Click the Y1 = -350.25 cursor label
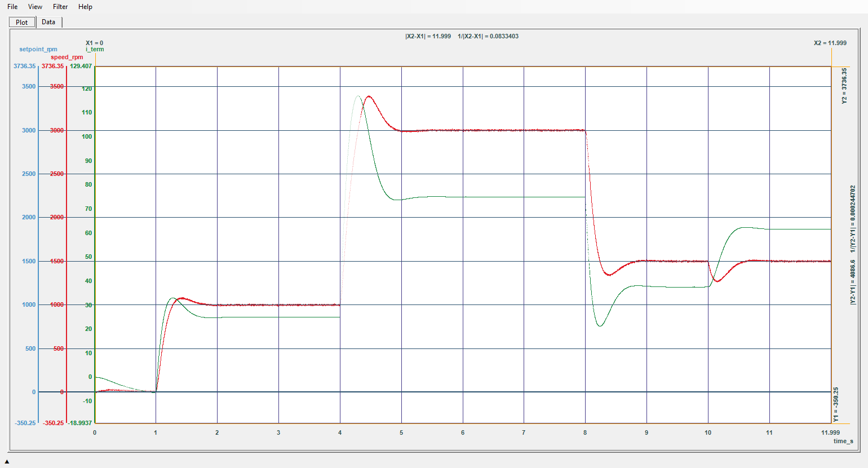Viewport: 868px width, 468px height. click(836, 404)
